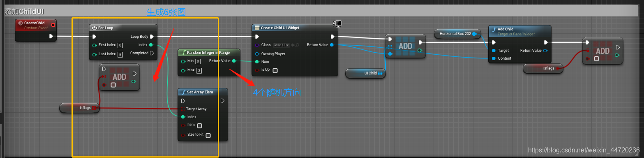
Task: Click the Class use-selected-asset arrow icon
Action: pos(293,45)
